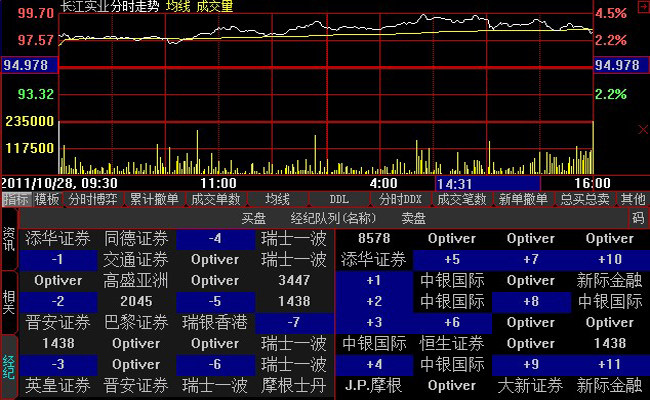Switch to the 成交笔数 tab
Screen dimensions: 650x400
461,199
